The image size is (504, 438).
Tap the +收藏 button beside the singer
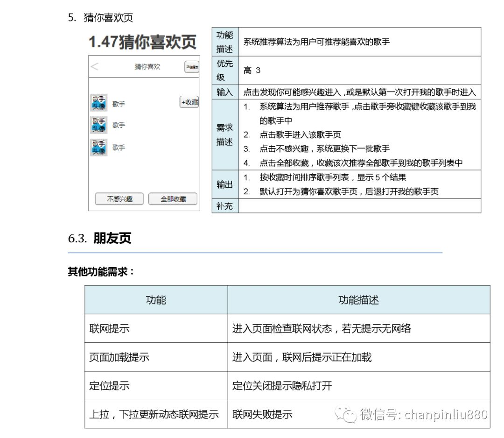click(x=189, y=102)
